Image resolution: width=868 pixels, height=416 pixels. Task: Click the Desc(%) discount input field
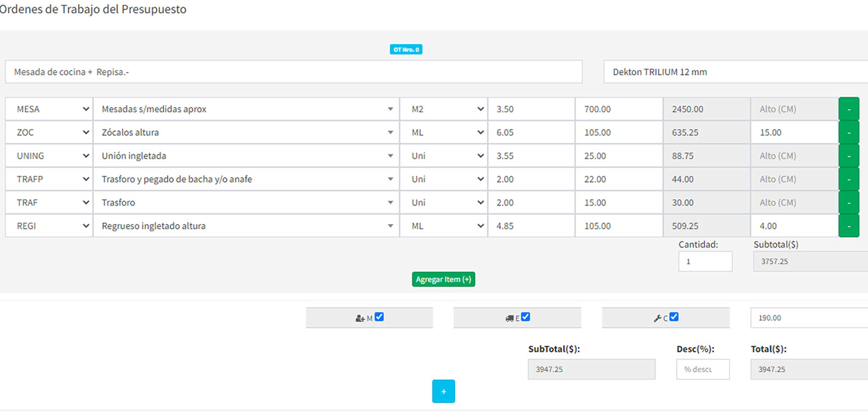[x=702, y=369]
